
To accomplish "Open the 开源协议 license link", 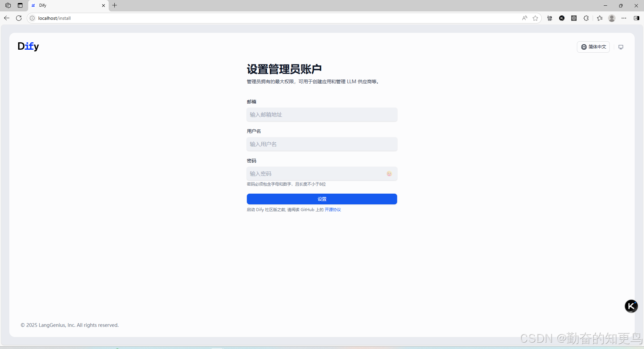I will coord(333,210).
